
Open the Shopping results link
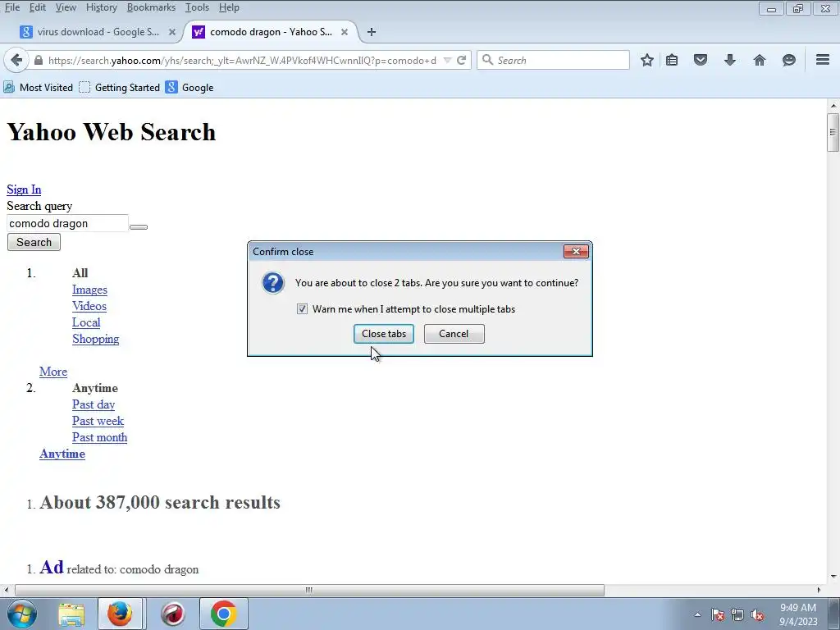point(96,339)
